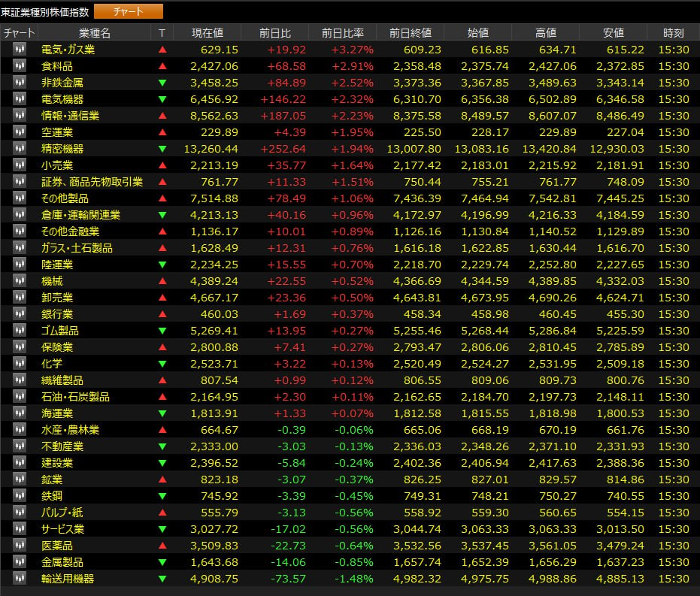Open the chart icon for 医薬品
The image size is (700, 596).
click(x=19, y=546)
